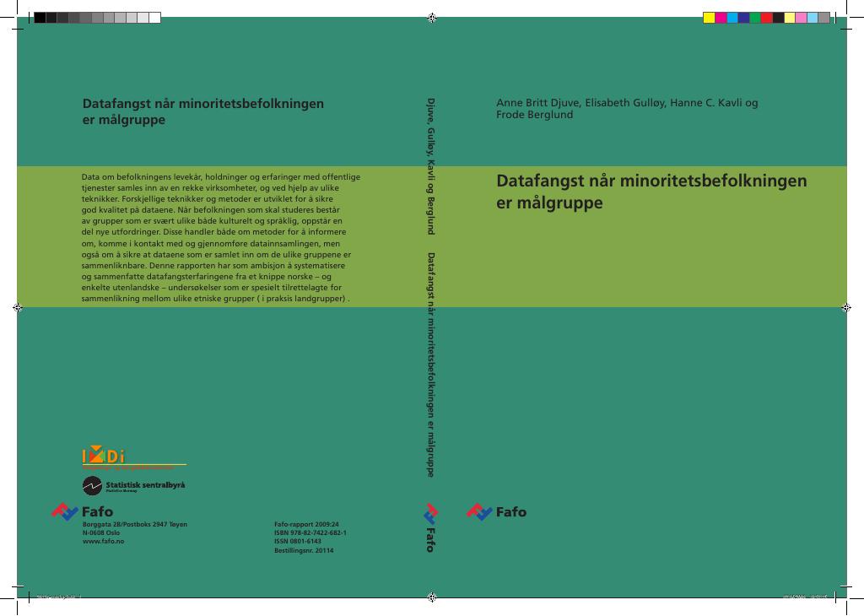Screen dimensions: 864x616
Task: Click the front cover title Datafangst når minoritetsbefolkningen
Action: [651, 181]
